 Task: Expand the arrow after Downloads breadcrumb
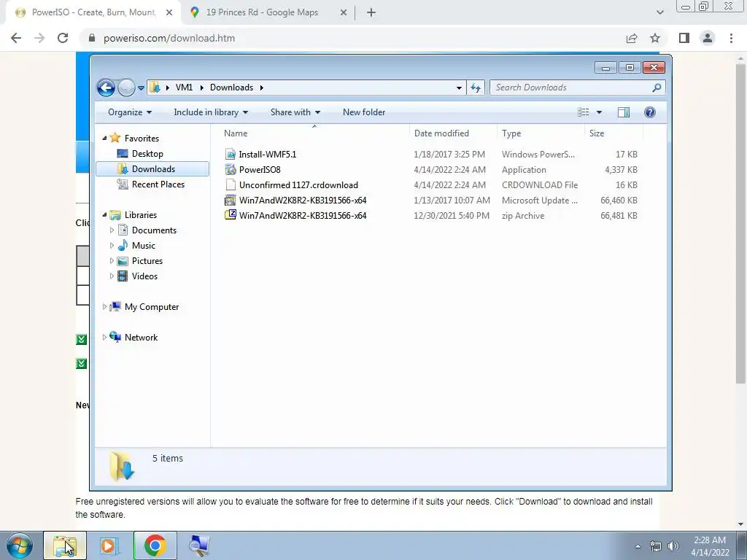(262, 87)
